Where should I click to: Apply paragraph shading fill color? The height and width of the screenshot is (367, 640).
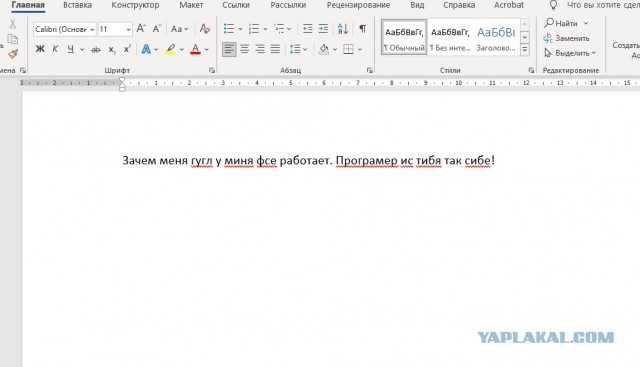pyautogui.click(x=324, y=49)
